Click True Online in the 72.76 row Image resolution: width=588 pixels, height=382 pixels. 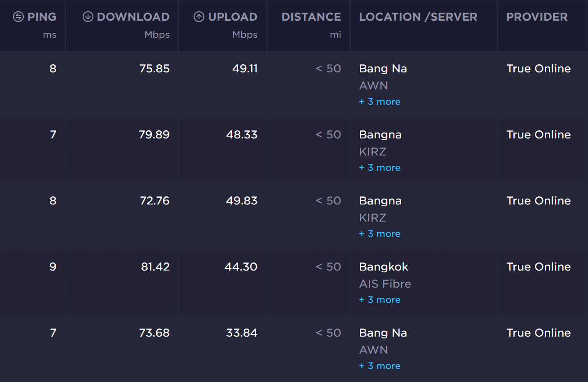pos(539,201)
